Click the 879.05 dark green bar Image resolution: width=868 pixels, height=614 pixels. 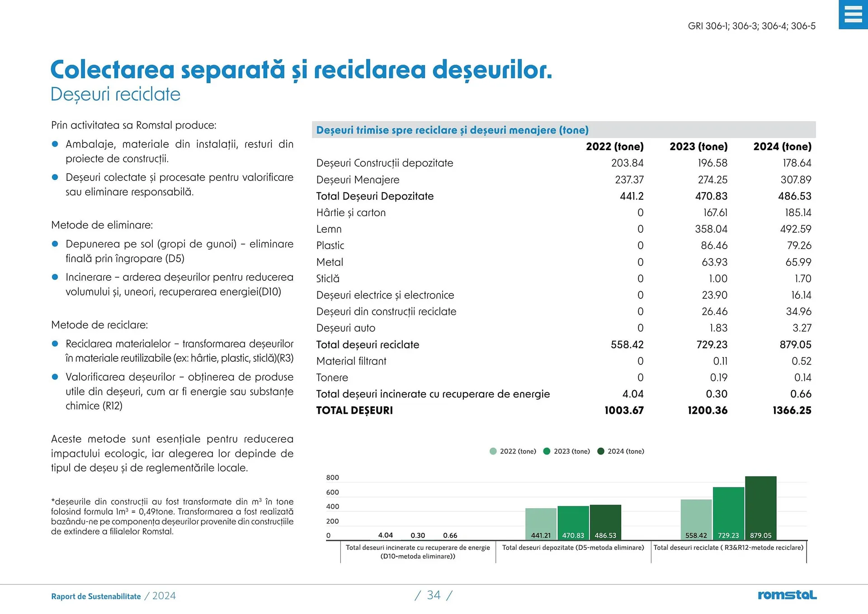pos(761,506)
